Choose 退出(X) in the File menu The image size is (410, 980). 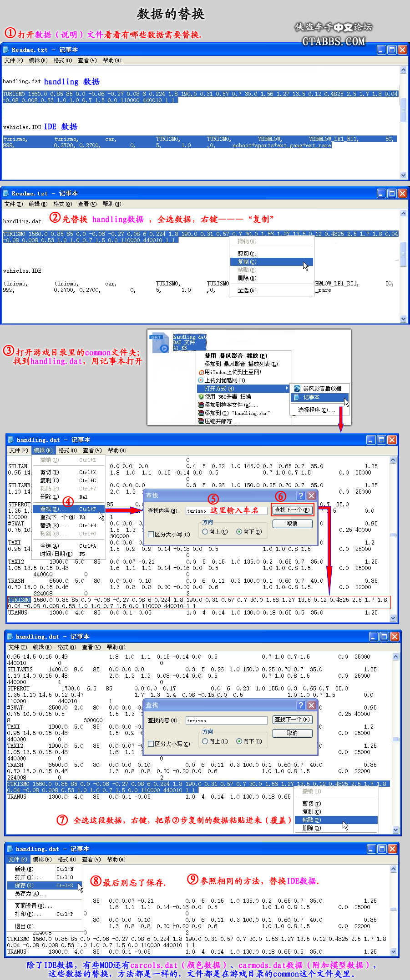(x=45, y=926)
